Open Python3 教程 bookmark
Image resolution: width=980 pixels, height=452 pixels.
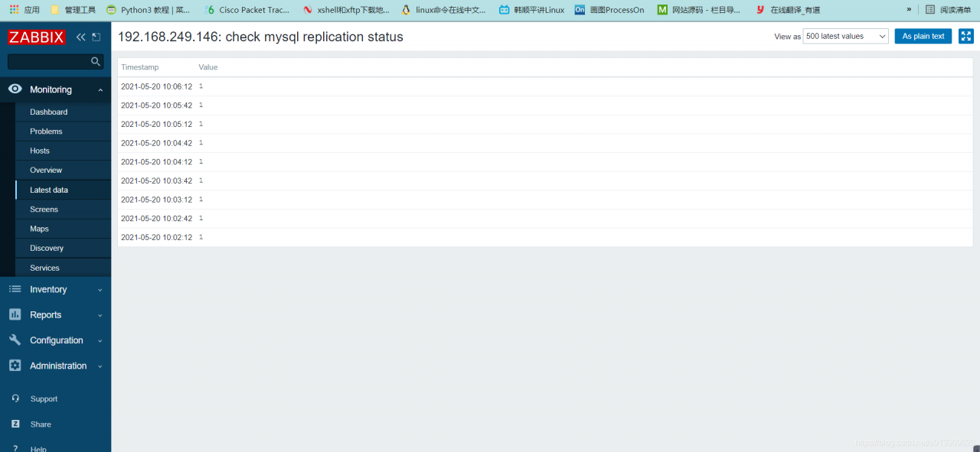click(149, 10)
